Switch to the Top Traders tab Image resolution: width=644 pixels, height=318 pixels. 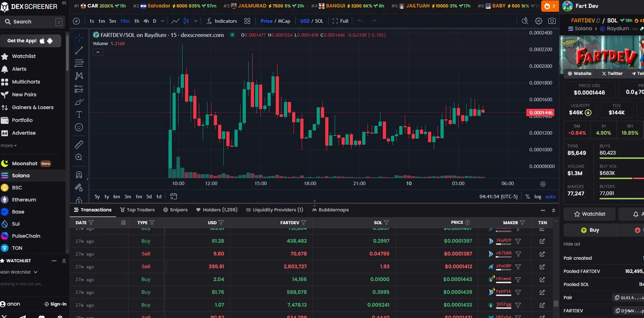pos(137,210)
